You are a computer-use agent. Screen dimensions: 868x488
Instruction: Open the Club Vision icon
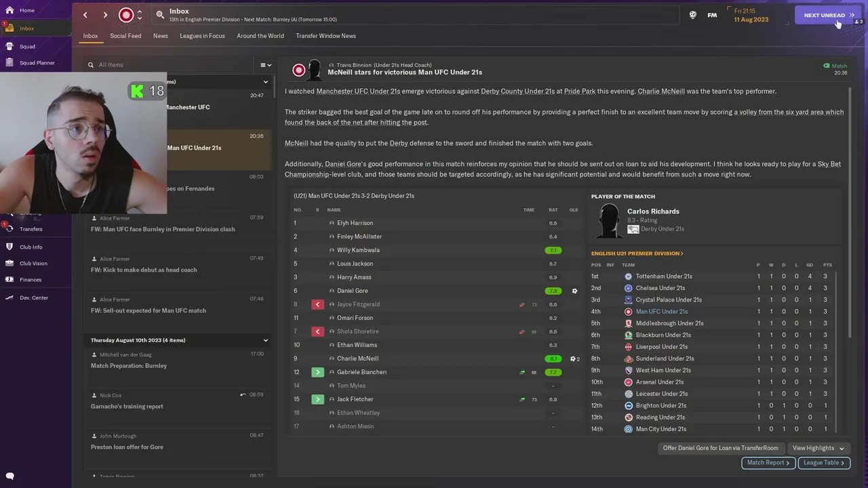9,263
